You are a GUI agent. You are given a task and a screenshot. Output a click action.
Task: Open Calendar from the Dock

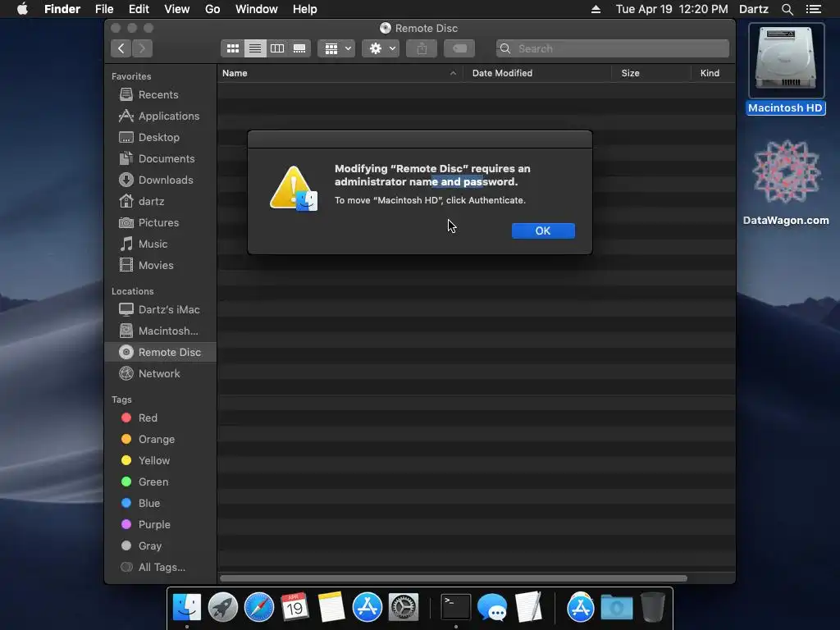(294, 608)
